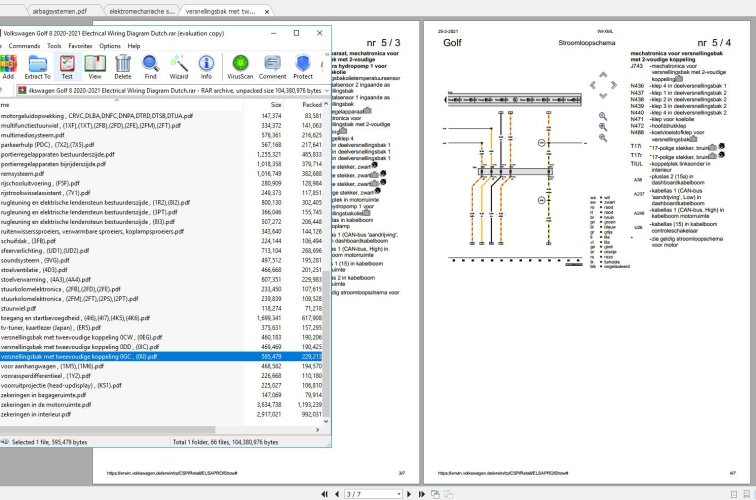Screen dimensions: 756x500
Task: Select versnellingsbak tweevoudige koppeling 0CW pdf
Action: [x=162, y=338]
